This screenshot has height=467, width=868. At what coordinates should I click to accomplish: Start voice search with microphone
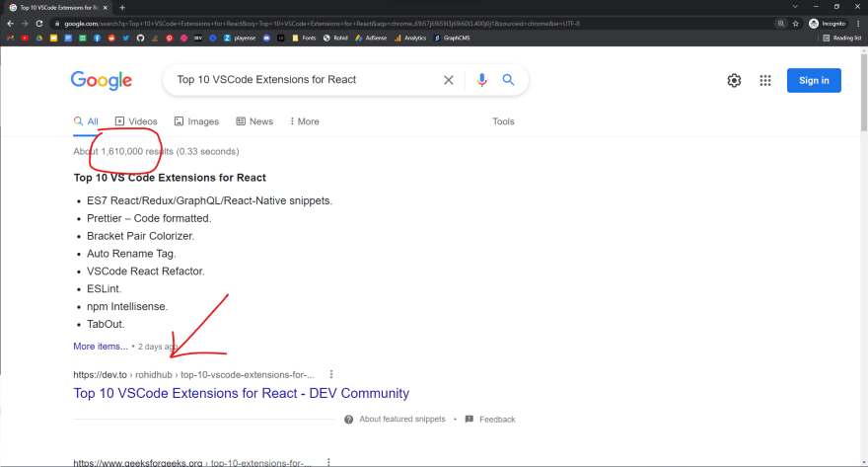coord(482,80)
